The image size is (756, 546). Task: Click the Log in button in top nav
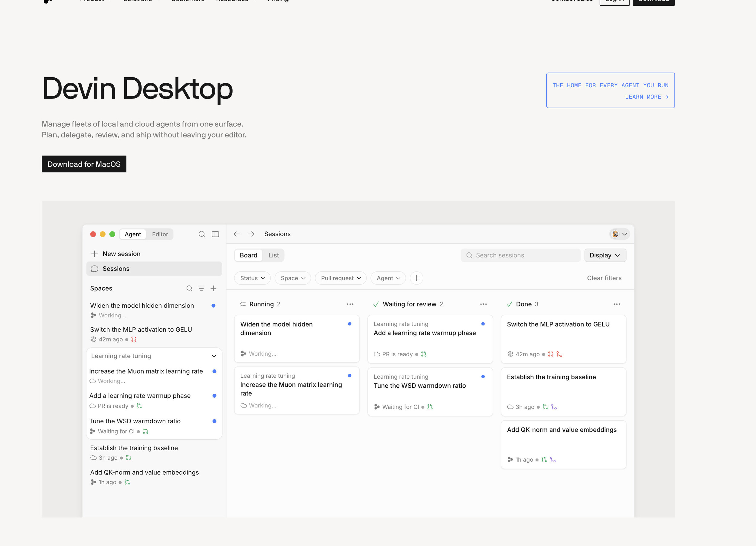[614, 1]
